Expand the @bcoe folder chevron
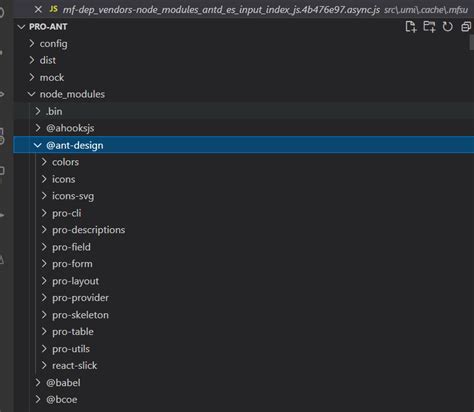 tap(38, 399)
